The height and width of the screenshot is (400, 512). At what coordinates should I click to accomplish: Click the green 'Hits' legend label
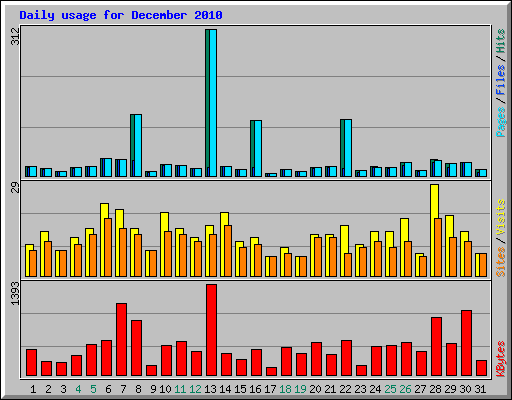pos(500,41)
